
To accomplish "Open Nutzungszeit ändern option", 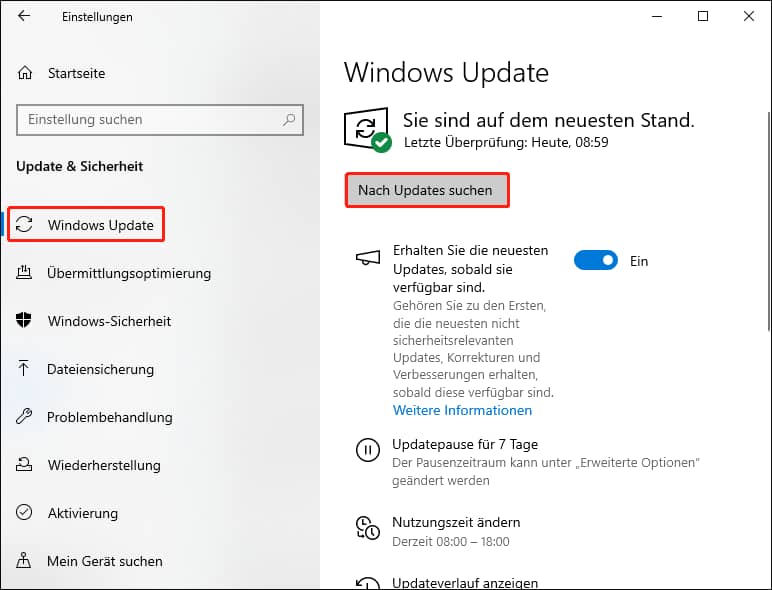I will pos(456,522).
